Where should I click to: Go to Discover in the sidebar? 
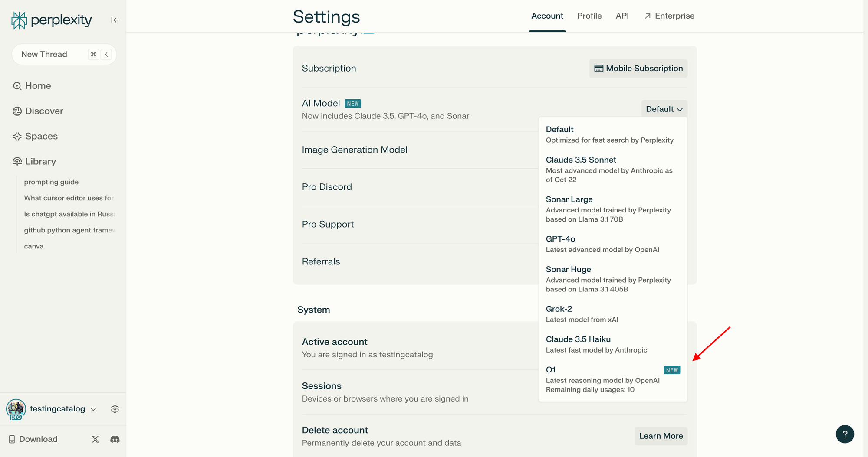pyautogui.click(x=44, y=111)
